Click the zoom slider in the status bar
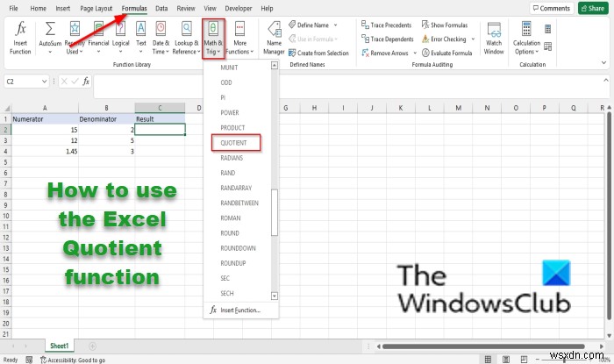Image resolution: width=614 pixels, height=364 pixels. tap(563, 360)
